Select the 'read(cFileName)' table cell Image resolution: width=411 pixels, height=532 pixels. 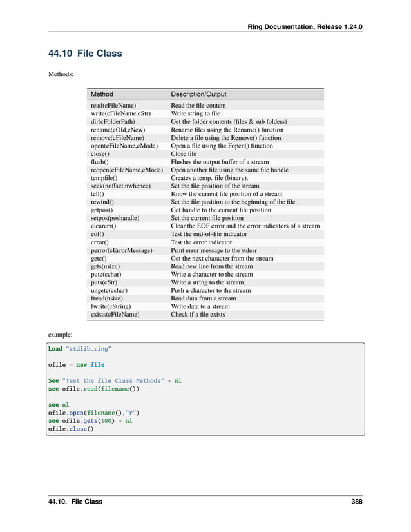[113, 106]
